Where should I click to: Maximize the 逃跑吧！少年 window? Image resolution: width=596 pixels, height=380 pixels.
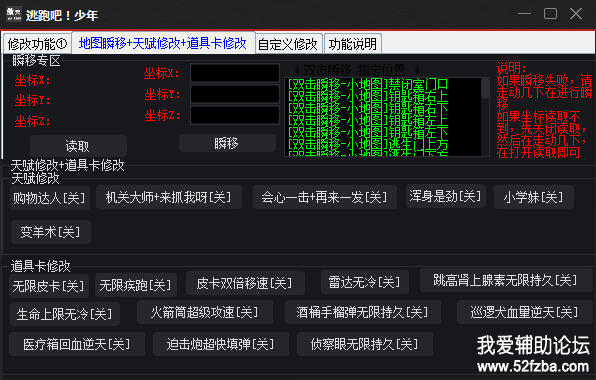coord(550,14)
